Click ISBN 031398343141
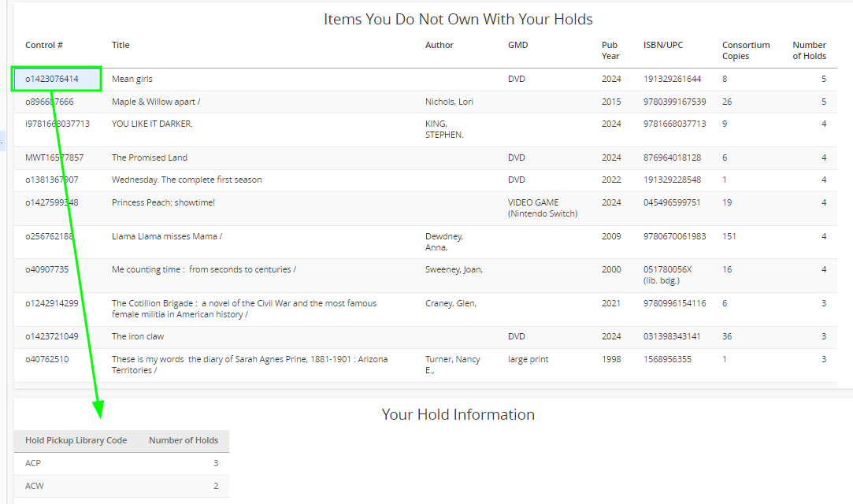Viewport: 853px width, 504px height. coord(672,336)
